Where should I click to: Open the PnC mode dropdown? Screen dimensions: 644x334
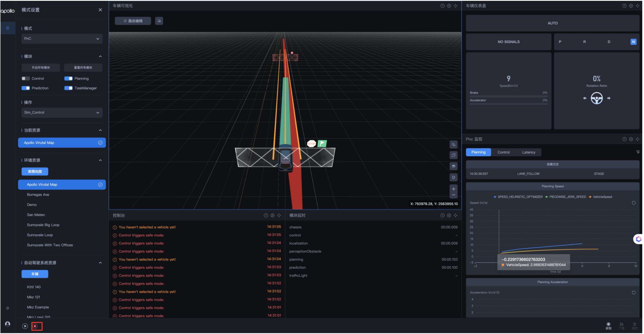tap(62, 39)
